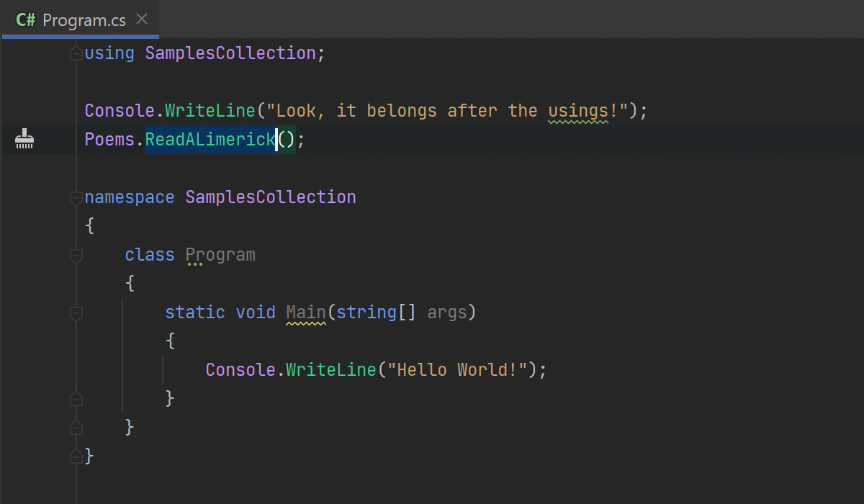Fold the Program class declaration
The image size is (864, 504).
tap(76, 255)
